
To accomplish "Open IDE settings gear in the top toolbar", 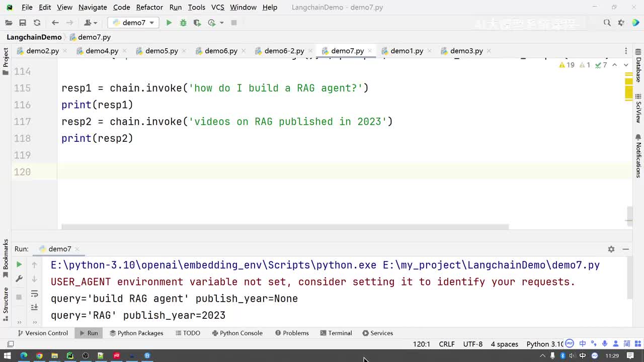I will pos(621,23).
